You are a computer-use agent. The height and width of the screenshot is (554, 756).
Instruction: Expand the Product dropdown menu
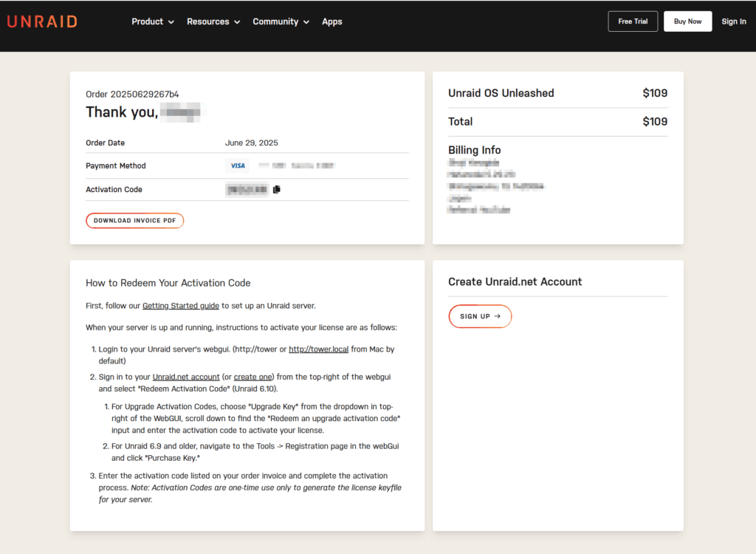tap(153, 21)
